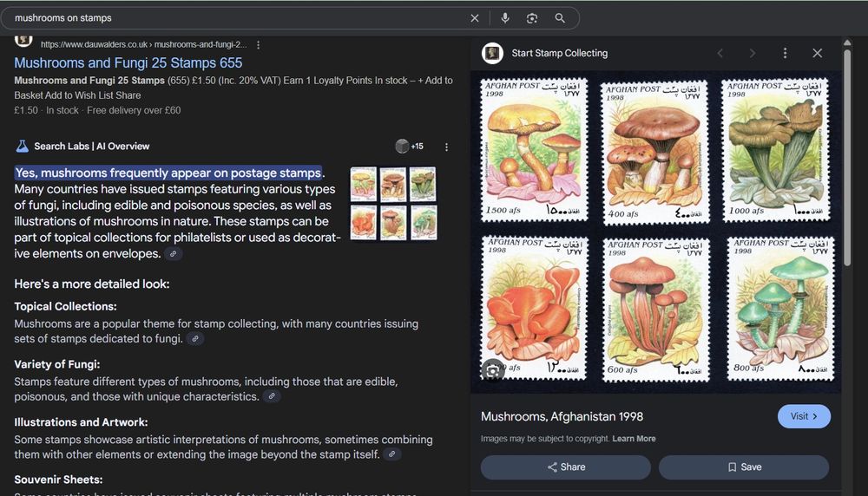Click the scrollbar up arrow
This screenshot has height=496, width=868.
pyautogui.click(x=847, y=42)
